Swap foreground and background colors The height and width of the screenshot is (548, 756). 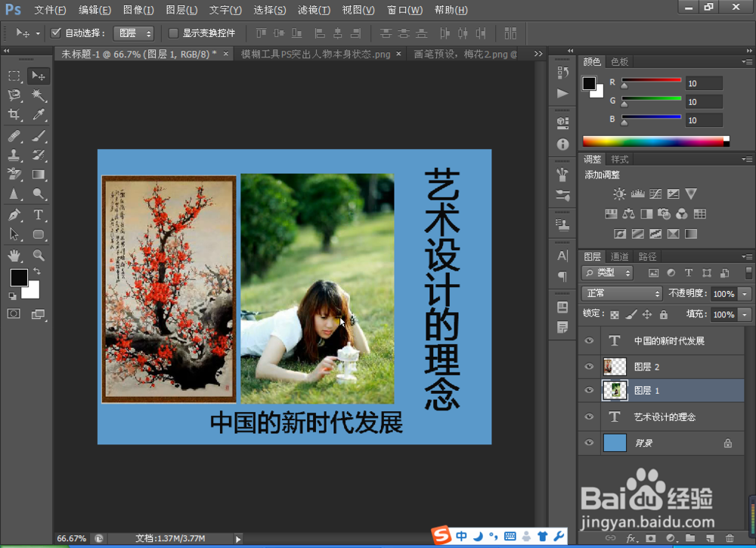pyautogui.click(x=36, y=271)
